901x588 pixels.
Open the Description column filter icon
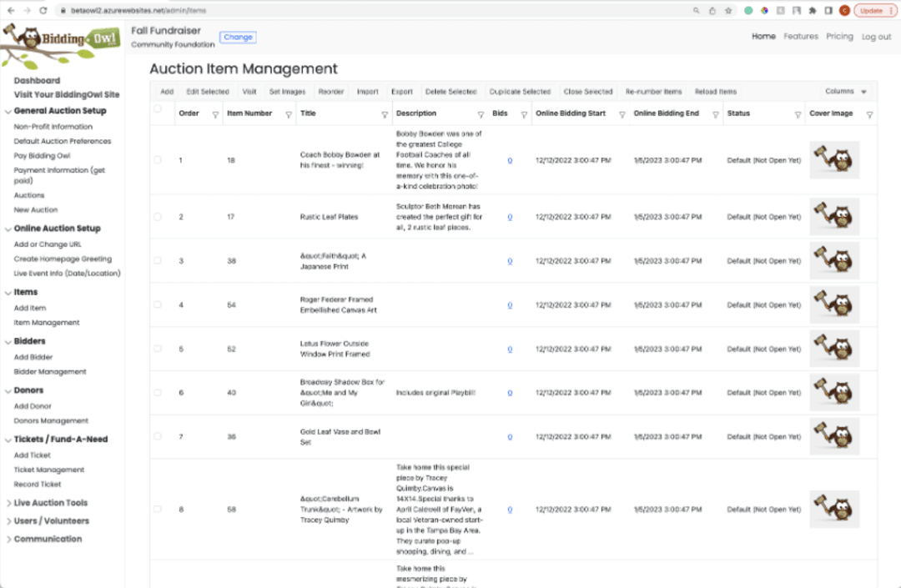481,114
